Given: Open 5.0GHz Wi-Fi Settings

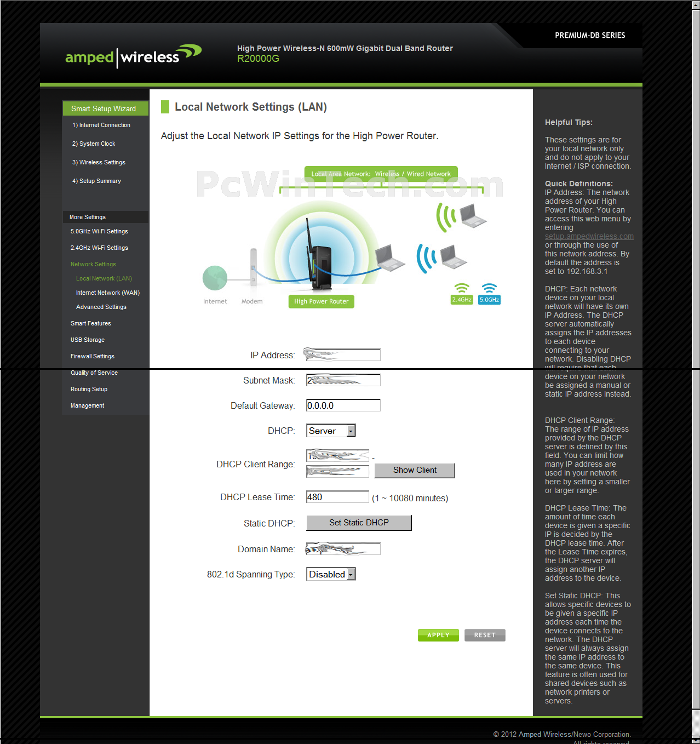Looking at the screenshot, I should [x=99, y=231].
